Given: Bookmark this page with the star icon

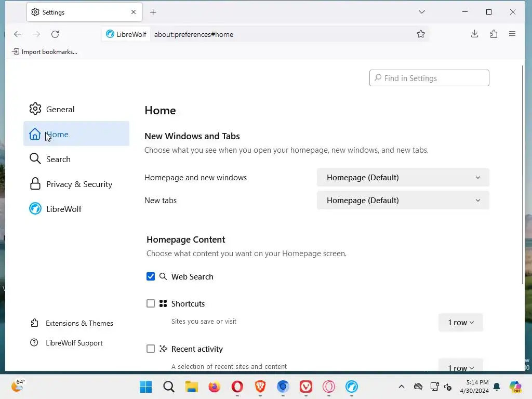Looking at the screenshot, I should click(421, 34).
